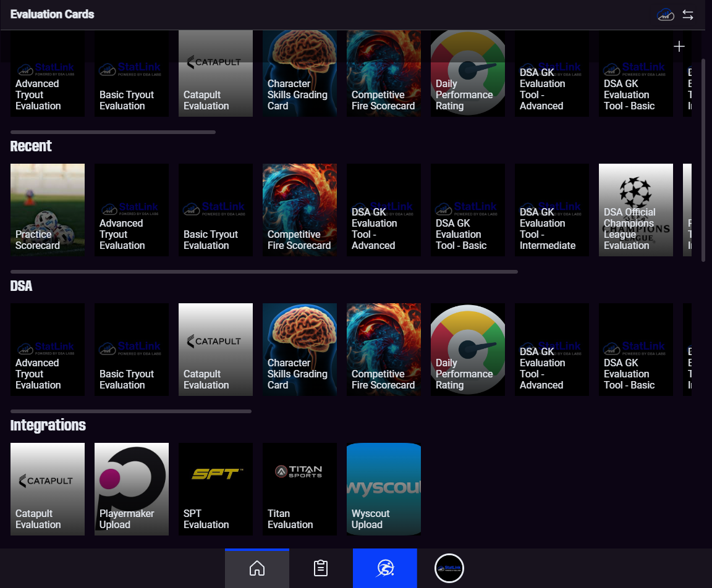Click the horizontal scrollbar above the Recent heading
The width and height of the screenshot is (712, 588).
113,132
